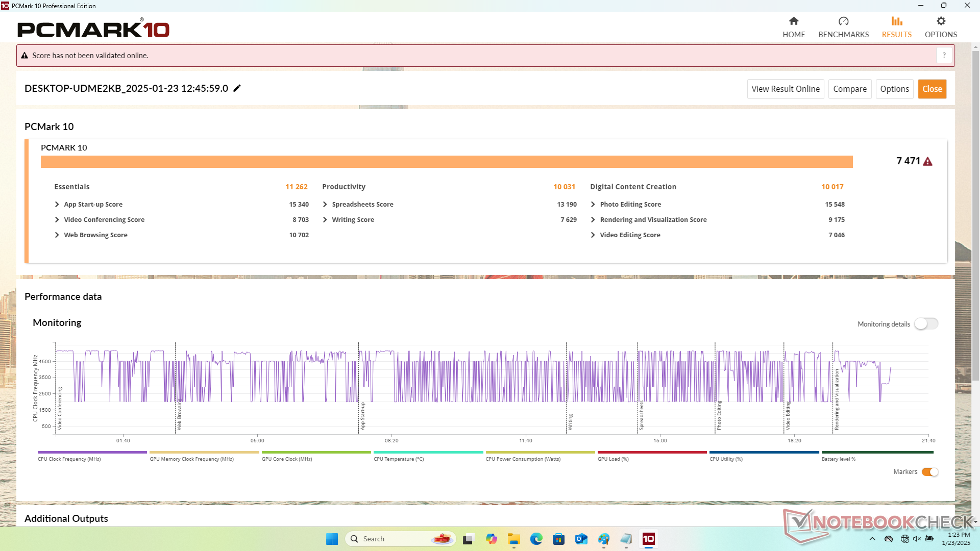Viewport: 980px width, 551px height.
Task: Open the Options gear icon
Action: [941, 21]
